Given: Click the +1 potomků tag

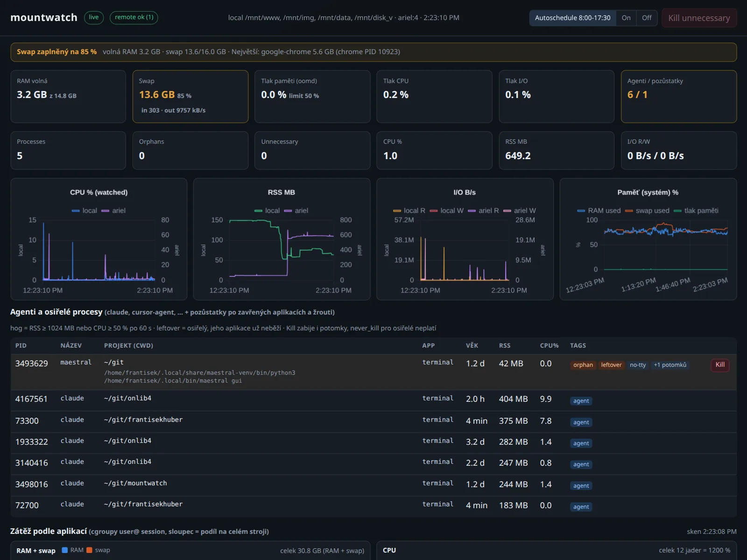Looking at the screenshot, I should coord(670,365).
